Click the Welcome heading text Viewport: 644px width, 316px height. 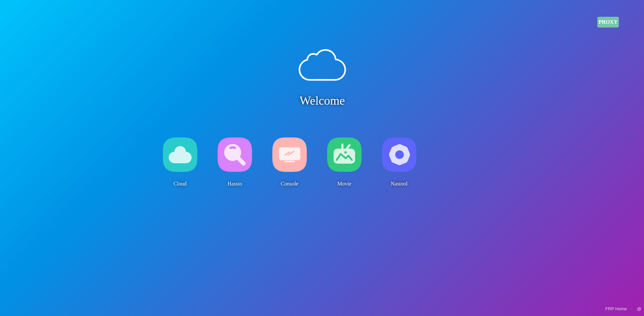(322, 101)
